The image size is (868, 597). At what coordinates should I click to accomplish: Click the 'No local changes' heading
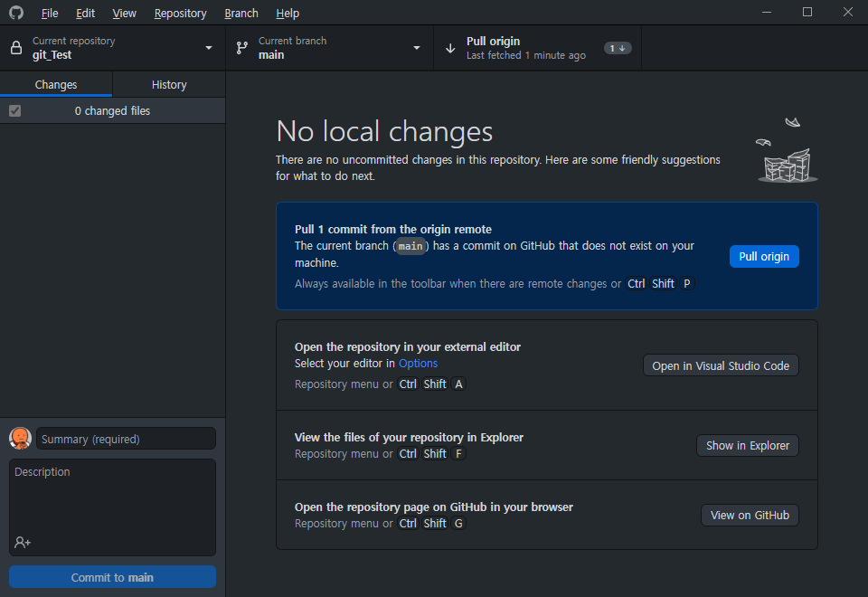[x=384, y=131]
